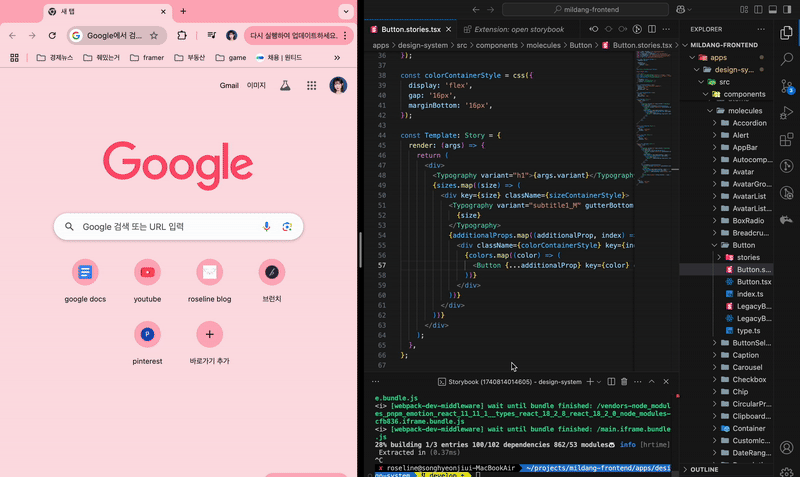Kill the terminal with the trash icon
Image resolution: width=800 pixels, height=477 pixels.
click(624, 381)
